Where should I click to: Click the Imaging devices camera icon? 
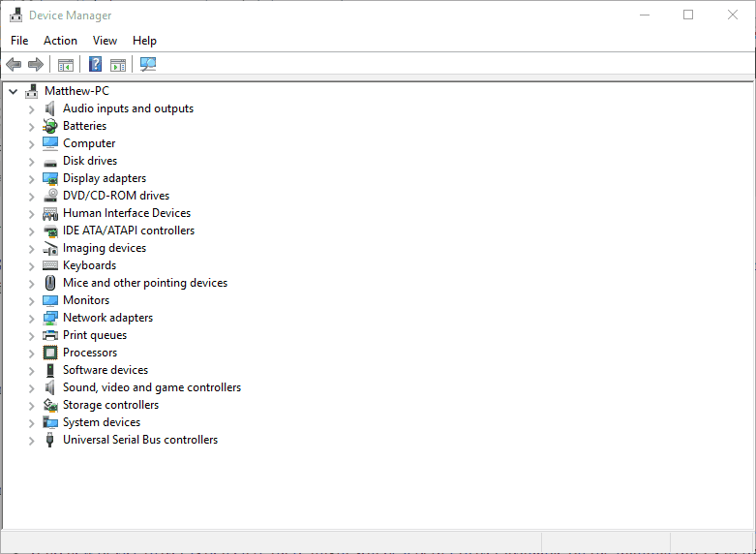tap(50, 249)
